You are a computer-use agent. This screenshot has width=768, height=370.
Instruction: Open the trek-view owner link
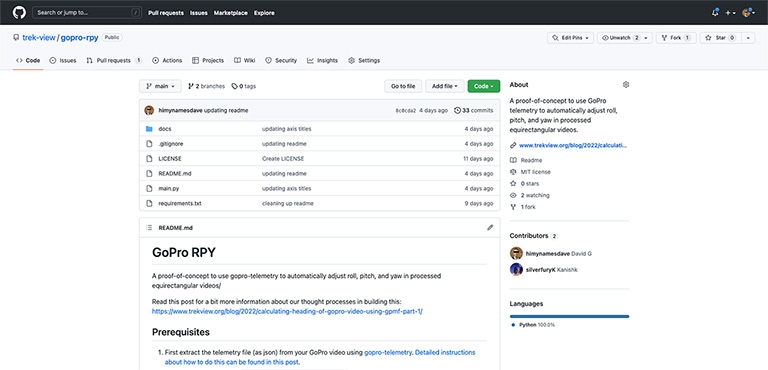click(39, 38)
